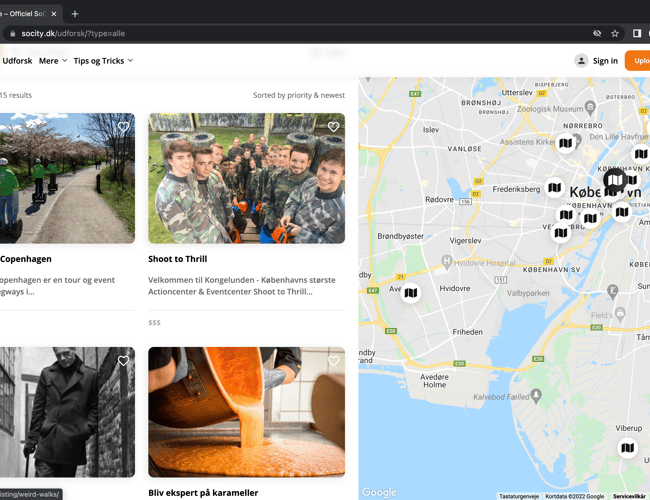Screen dimensions: 650x500
Task: Click the Field's shopping pin on map
Action: click(620, 313)
